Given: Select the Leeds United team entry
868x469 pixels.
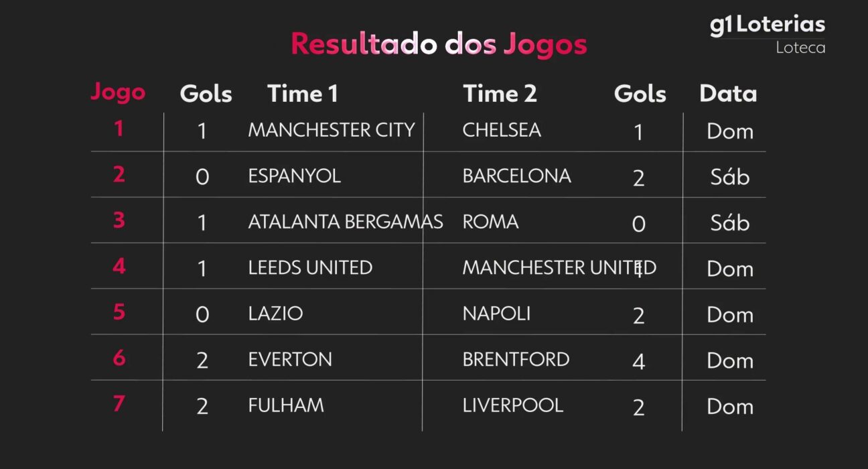Looking at the screenshot, I should [x=310, y=267].
